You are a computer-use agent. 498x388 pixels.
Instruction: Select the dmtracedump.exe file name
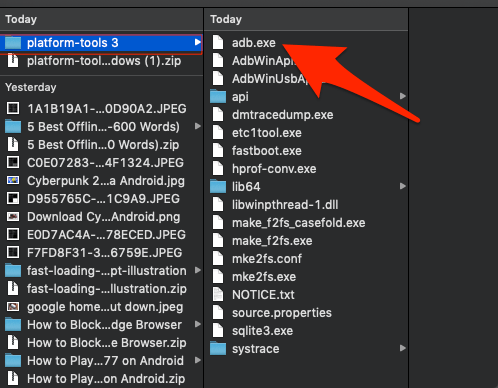tap(283, 115)
